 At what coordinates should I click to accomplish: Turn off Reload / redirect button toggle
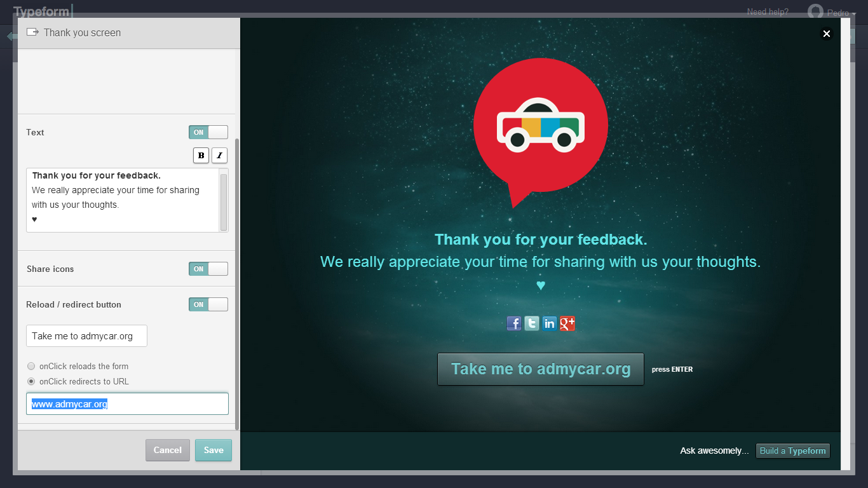[x=208, y=304]
